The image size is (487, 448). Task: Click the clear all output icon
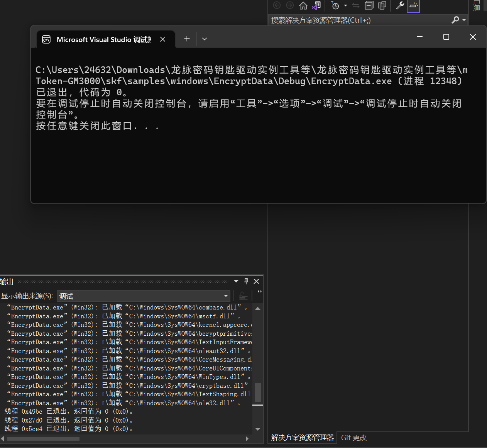click(x=243, y=296)
